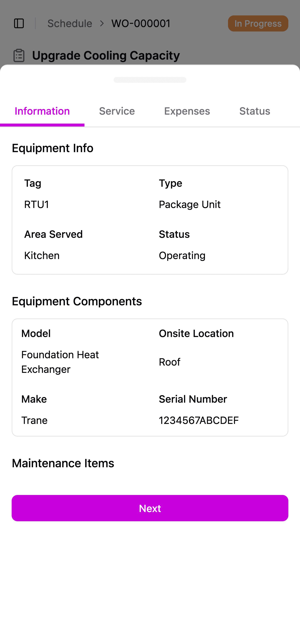Click the Foundation Heat Exchanger model

(60, 362)
